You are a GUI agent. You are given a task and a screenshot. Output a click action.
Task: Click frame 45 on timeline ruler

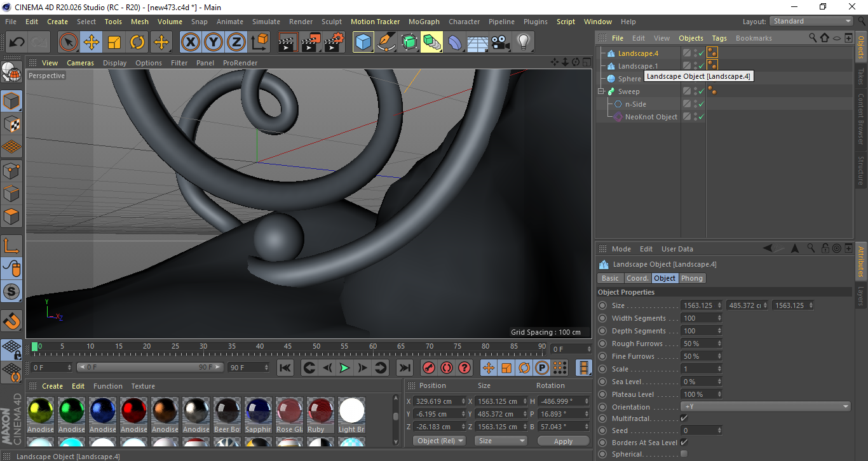tap(288, 347)
